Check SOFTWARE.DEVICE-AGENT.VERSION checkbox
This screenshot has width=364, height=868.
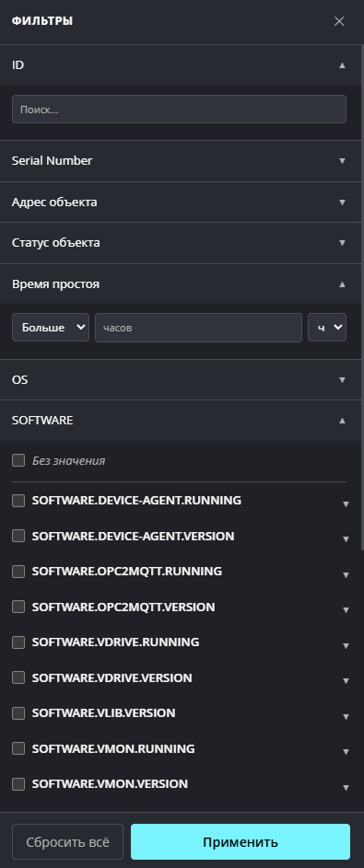(18, 536)
